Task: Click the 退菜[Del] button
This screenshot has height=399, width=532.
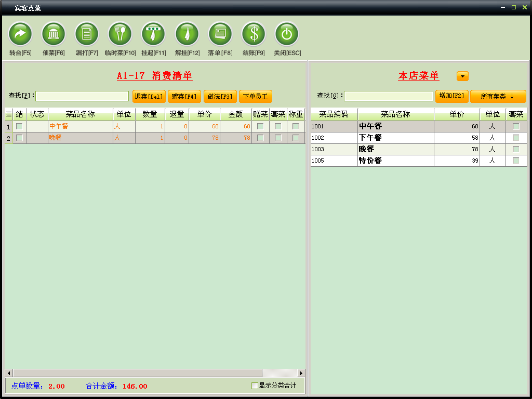Action: (149, 96)
